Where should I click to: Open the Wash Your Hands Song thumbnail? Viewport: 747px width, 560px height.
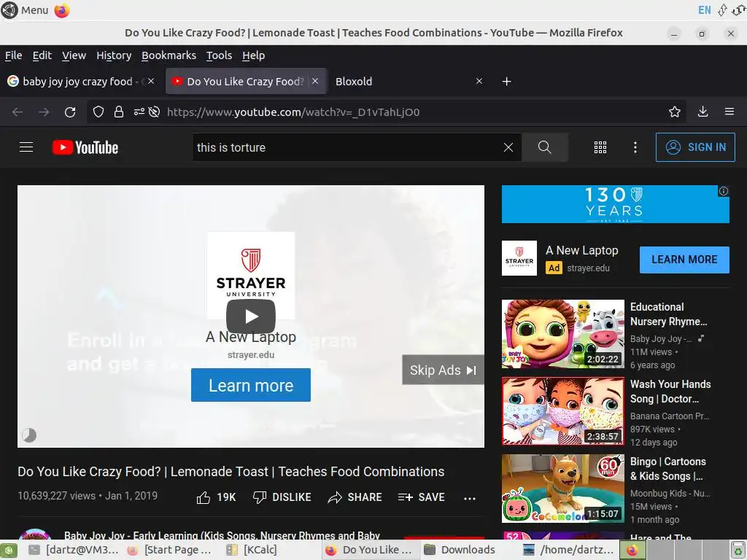click(x=562, y=411)
